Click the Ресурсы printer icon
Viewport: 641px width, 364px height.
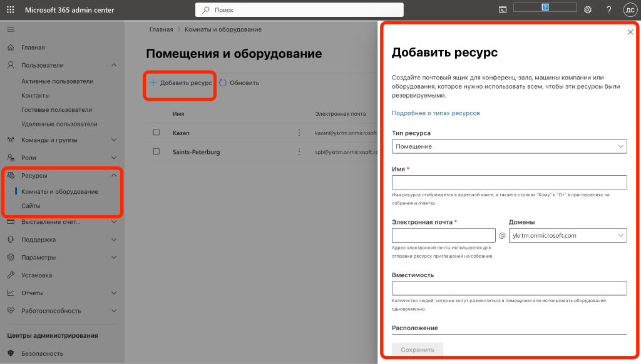[11, 175]
